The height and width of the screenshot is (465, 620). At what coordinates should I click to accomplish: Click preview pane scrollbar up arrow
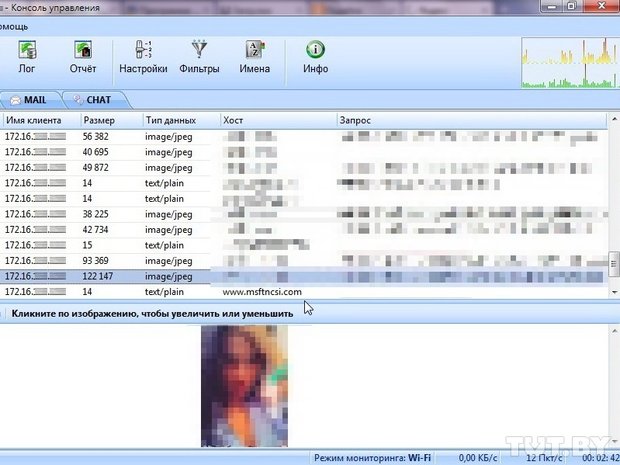click(614, 331)
